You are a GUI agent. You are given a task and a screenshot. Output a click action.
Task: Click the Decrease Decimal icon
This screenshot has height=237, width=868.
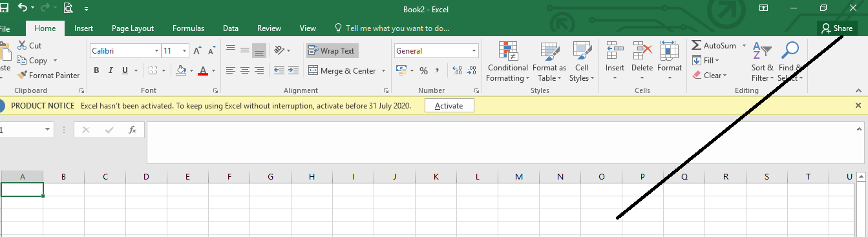coord(472,70)
